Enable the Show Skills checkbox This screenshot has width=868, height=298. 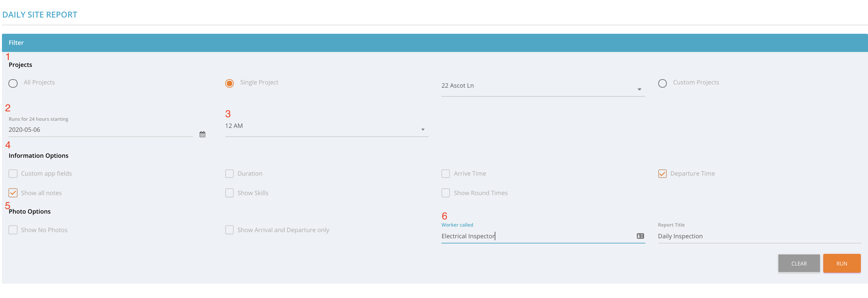click(x=229, y=193)
